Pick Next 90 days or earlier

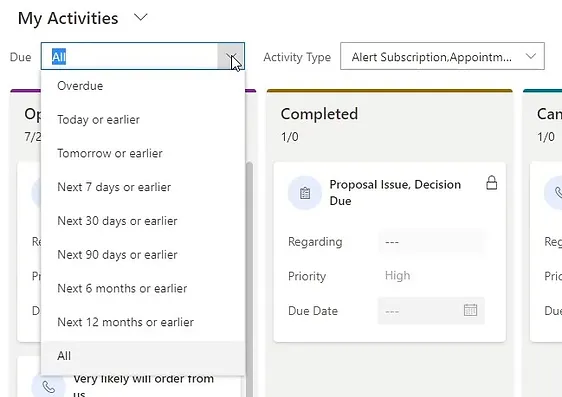(x=143, y=255)
